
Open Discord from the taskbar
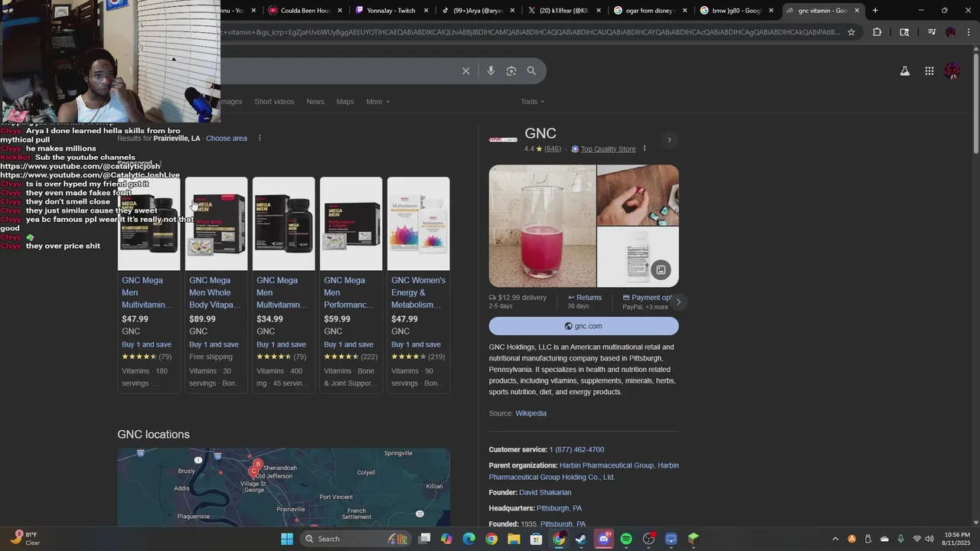point(603,539)
